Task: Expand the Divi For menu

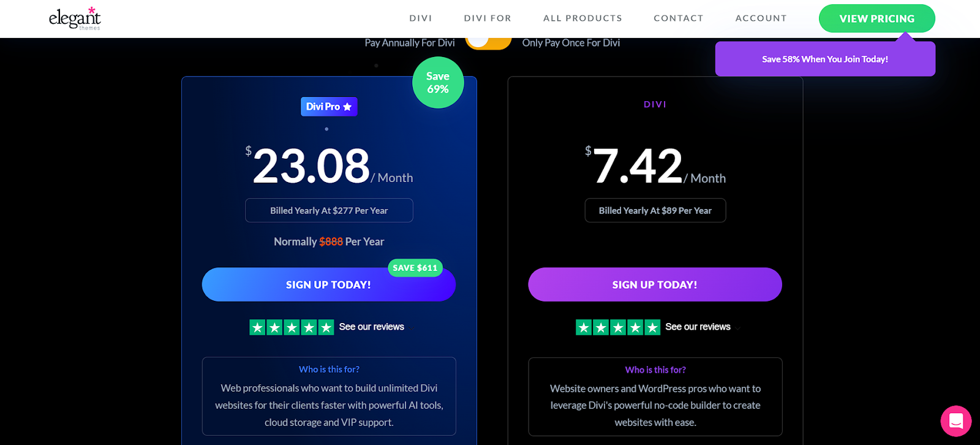Action: coord(488,18)
